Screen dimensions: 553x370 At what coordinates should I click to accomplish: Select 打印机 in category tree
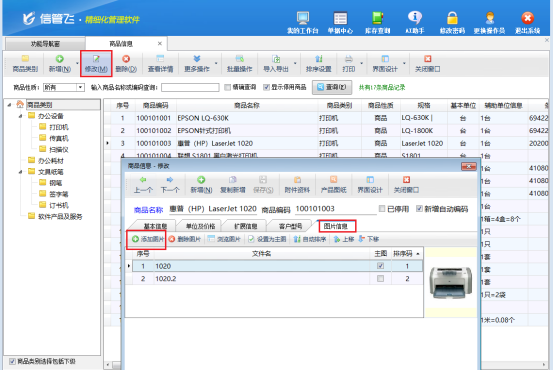58,127
